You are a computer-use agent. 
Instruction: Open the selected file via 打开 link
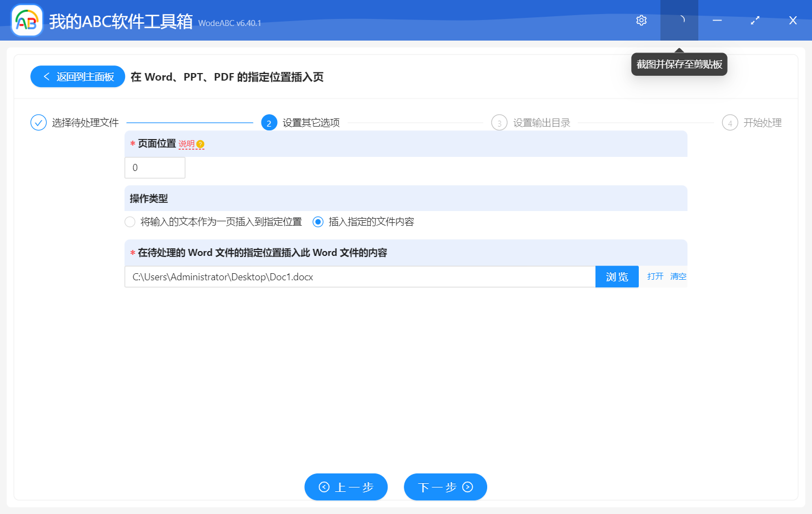point(654,276)
